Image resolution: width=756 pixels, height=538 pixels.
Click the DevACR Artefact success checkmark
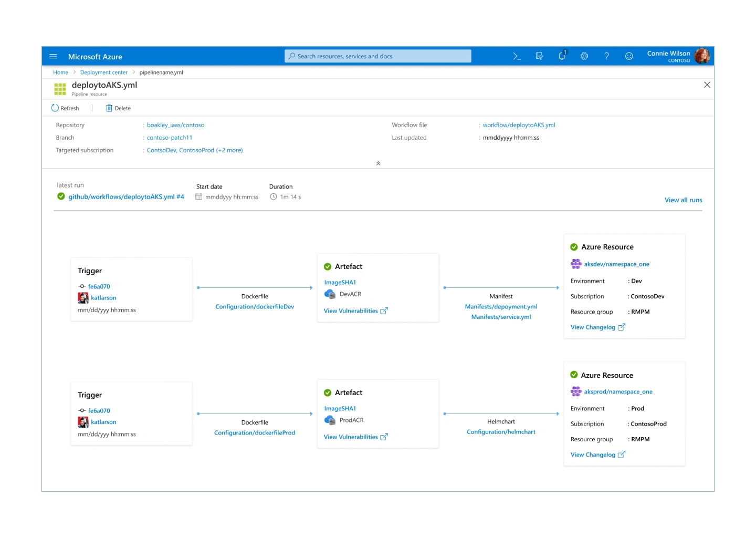(x=328, y=267)
